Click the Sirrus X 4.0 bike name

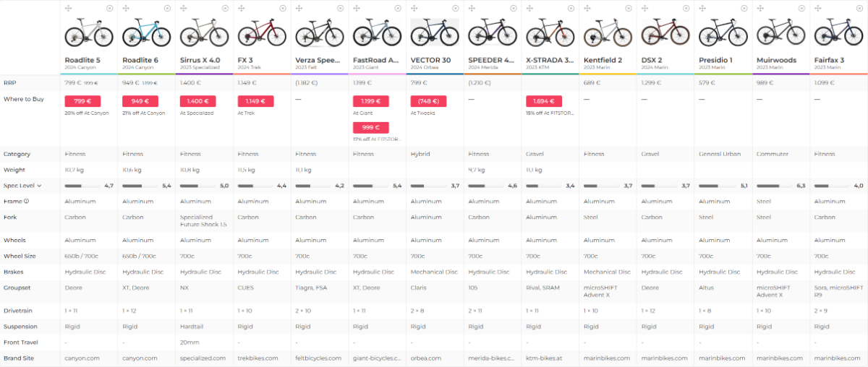click(201, 59)
